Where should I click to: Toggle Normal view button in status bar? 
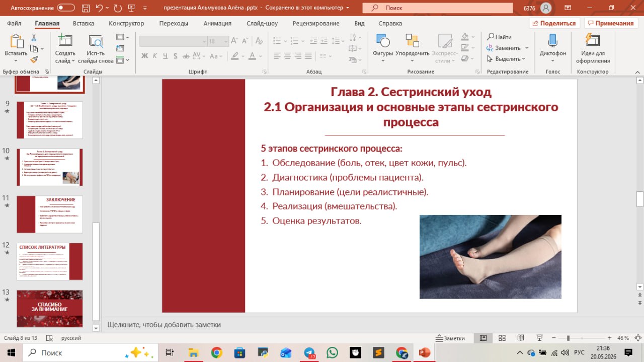483,338
